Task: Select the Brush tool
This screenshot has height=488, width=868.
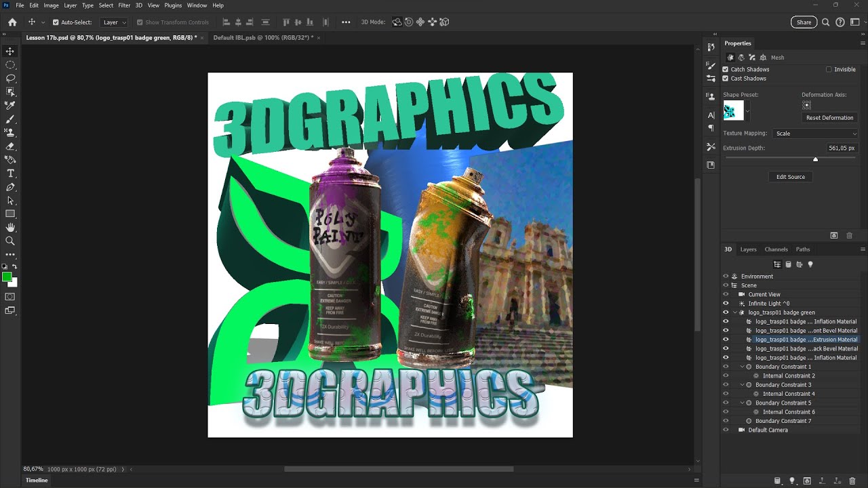Action: tap(10, 119)
